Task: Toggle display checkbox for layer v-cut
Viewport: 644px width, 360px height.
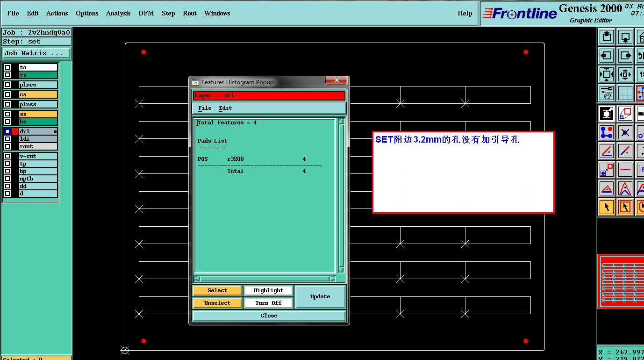Action: click(x=7, y=156)
